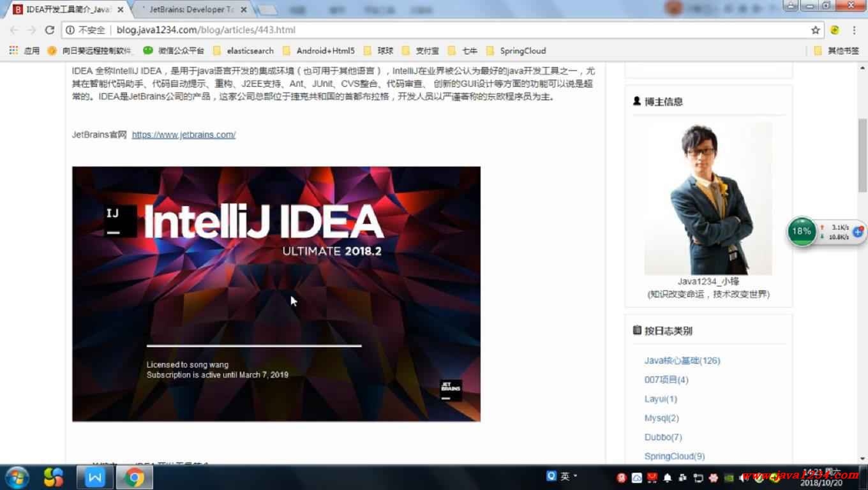Switch to the JetBrains: Developer tab

click(x=185, y=10)
